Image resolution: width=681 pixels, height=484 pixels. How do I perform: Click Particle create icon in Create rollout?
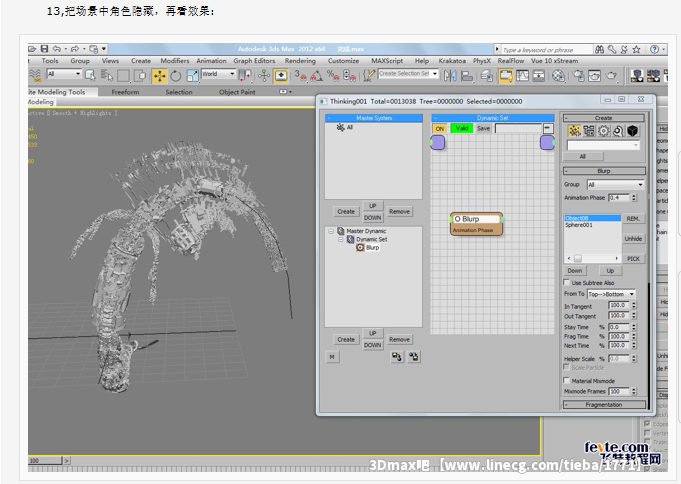pyautogui.click(x=575, y=131)
